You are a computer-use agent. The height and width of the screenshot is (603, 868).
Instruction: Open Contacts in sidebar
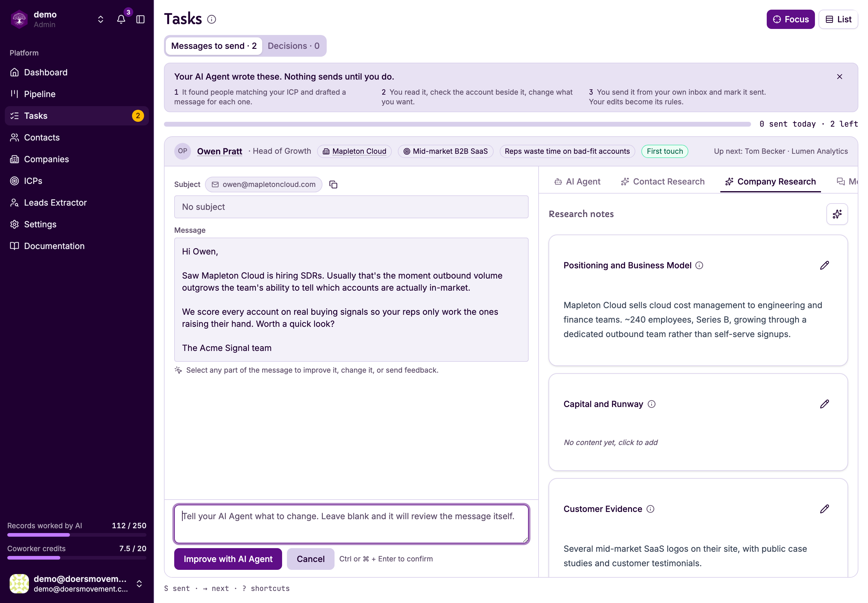(77, 137)
